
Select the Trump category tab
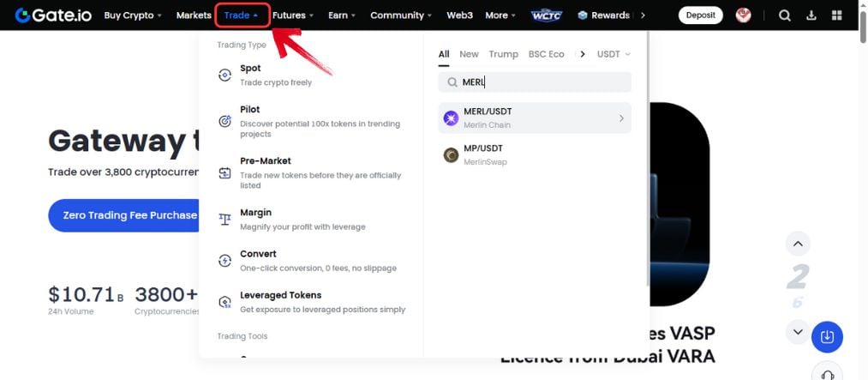(503, 54)
